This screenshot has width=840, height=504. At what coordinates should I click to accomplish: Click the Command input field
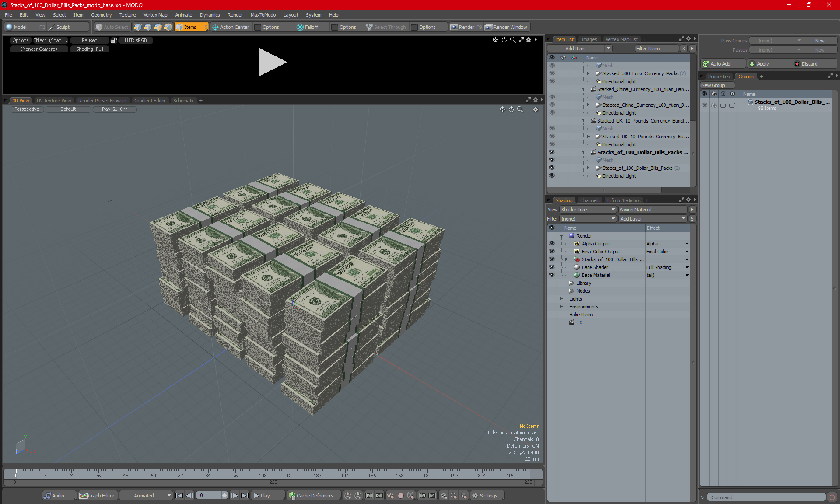tap(766, 497)
